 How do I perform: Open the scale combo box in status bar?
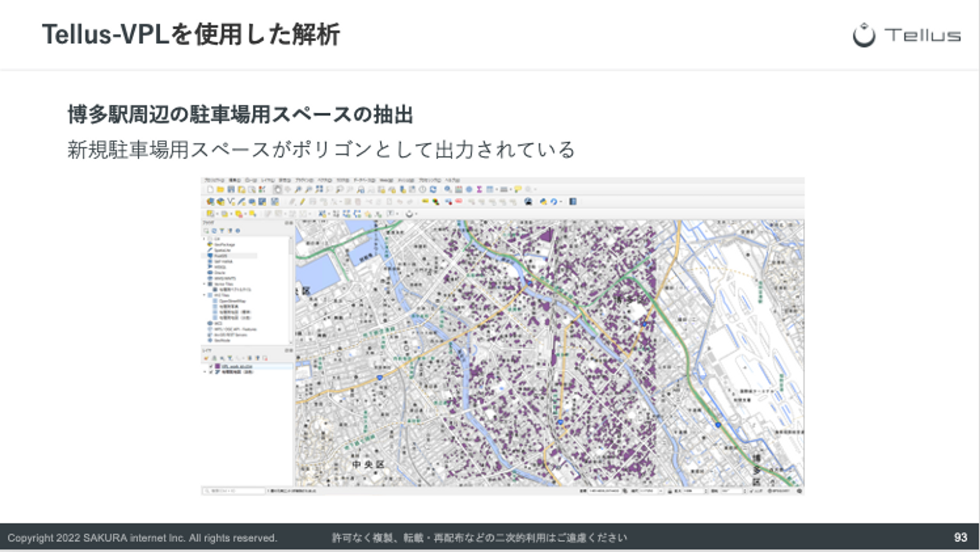651,491
